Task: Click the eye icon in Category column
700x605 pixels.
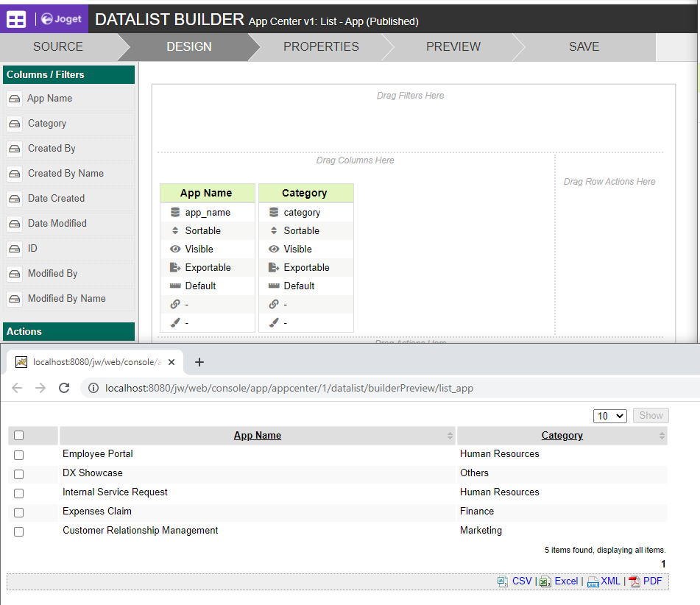Action: [x=274, y=249]
